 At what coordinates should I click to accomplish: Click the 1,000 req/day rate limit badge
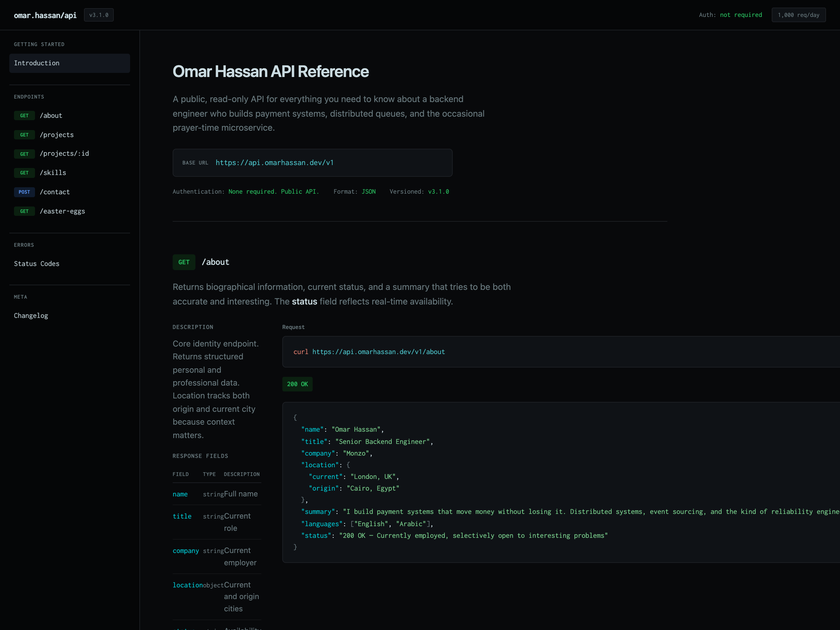(798, 15)
